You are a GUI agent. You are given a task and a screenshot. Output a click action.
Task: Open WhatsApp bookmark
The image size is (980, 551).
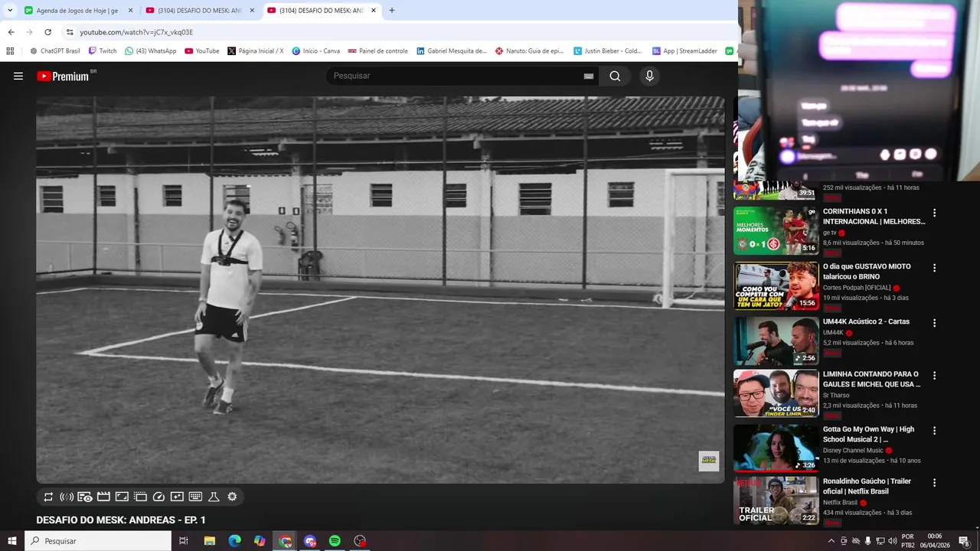150,51
